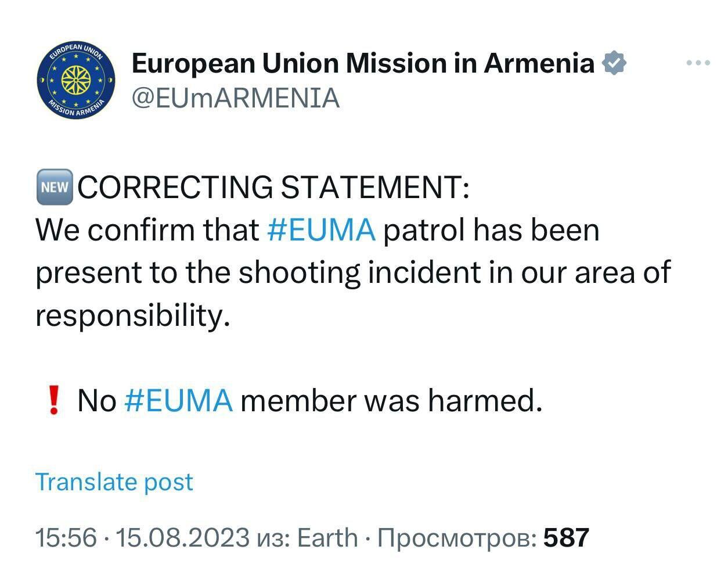Viewport: 728px width, 571px height.
Task: Click the CORRECTING STATEMENT heading text
Action: [x=273, y=187]
